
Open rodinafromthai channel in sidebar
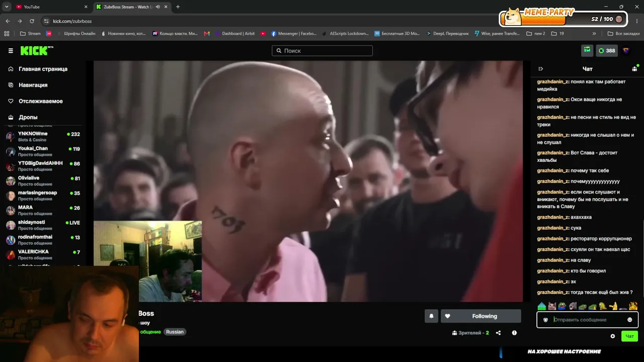pyautogui.click(x=43, y=239)
